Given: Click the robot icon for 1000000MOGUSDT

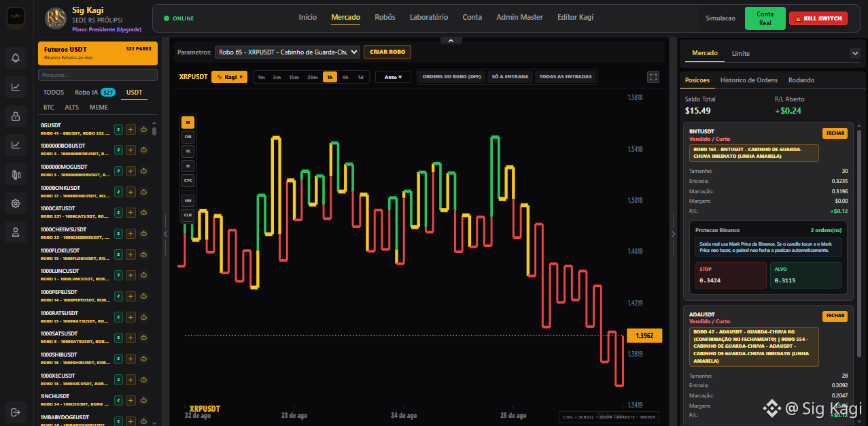Looking at the screenshot, I should pos(144,171).
